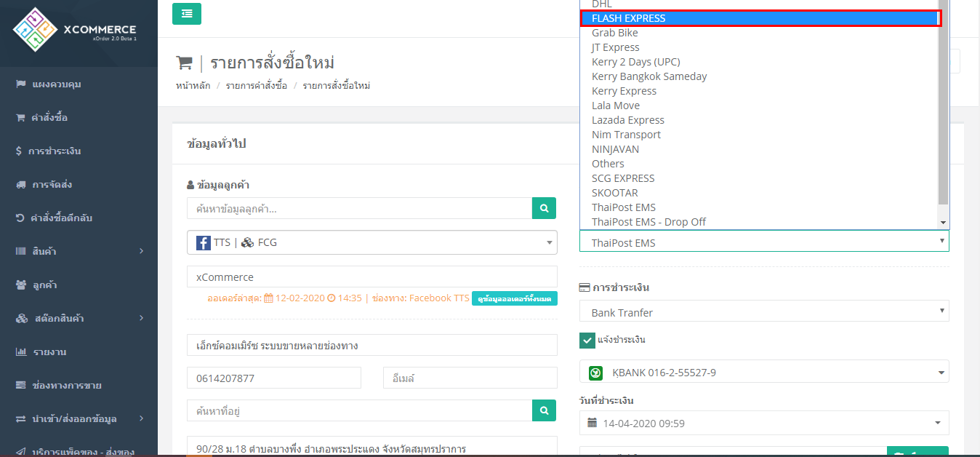Select FLASH EXPRESS from the shipping list

pos(759,18)
